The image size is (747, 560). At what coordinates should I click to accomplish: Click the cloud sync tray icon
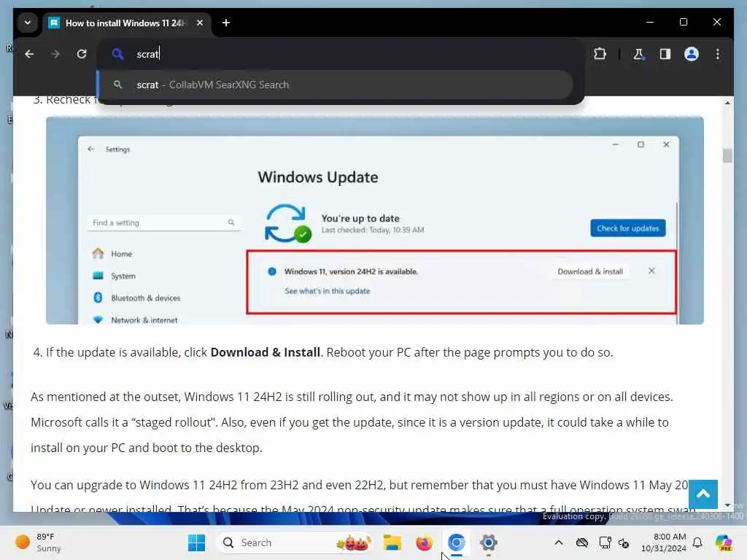(582, 542)
